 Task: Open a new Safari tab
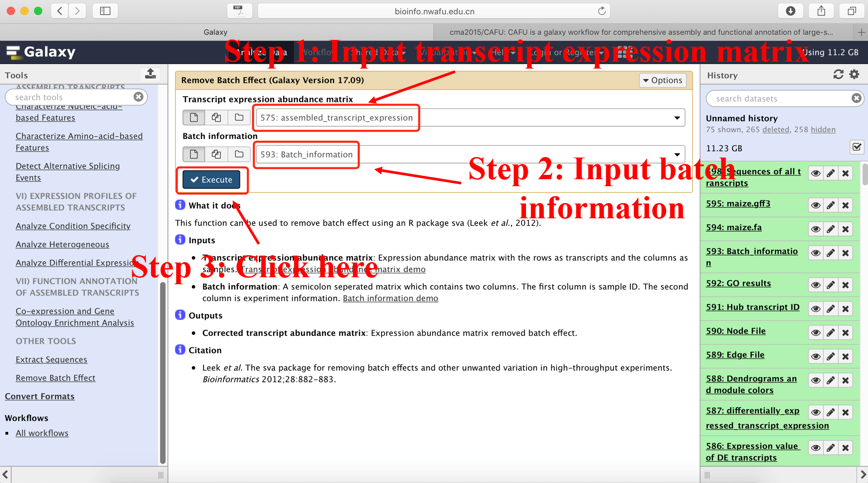click(861, 32)
